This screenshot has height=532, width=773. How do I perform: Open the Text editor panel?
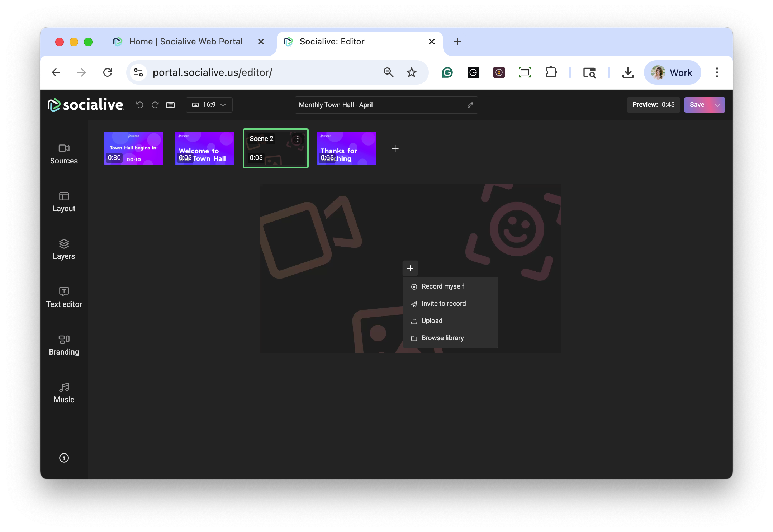[x=64, y=297]
